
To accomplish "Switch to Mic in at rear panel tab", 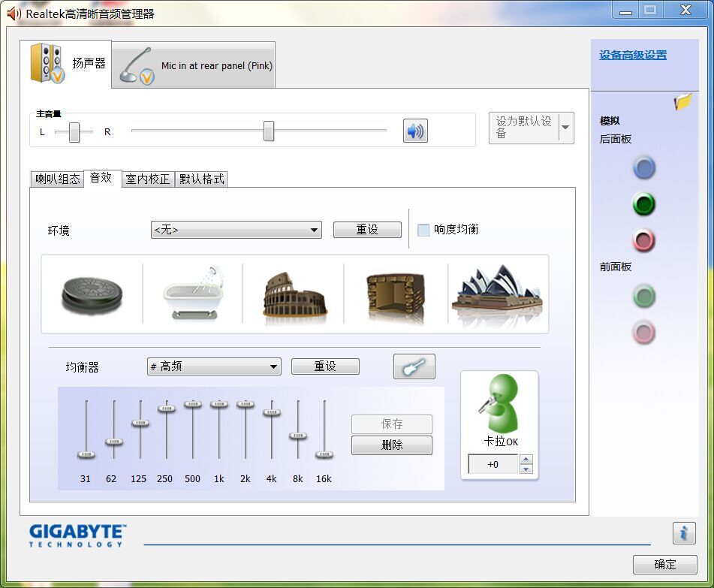I will pos(194,65).
